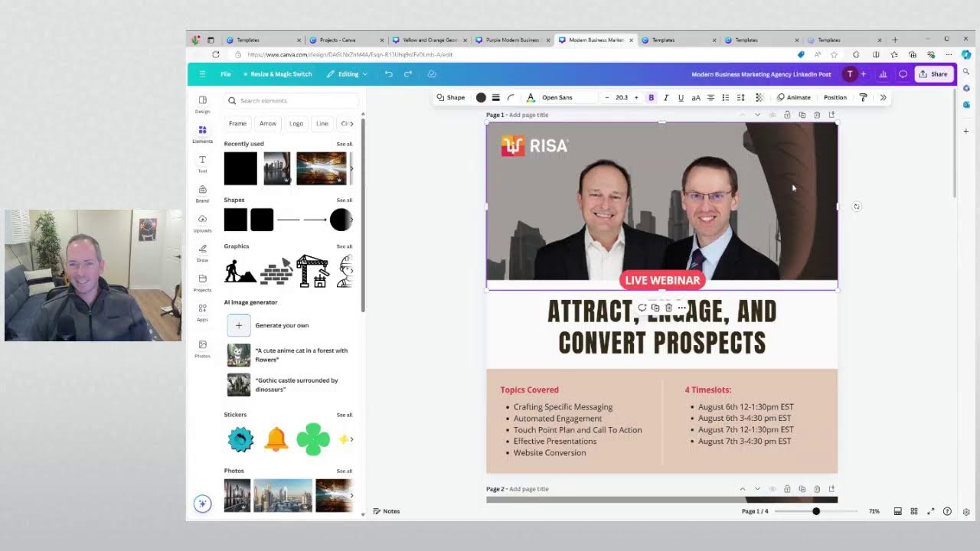980x551 pixels.
Task: Open the border style lines icon
Action: 496,97
